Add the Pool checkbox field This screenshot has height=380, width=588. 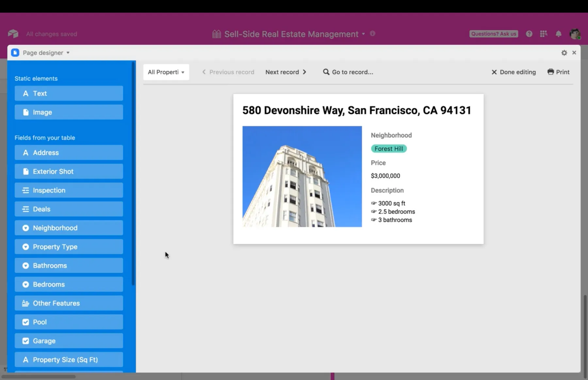pyautogui.click(x=69, y=322)
